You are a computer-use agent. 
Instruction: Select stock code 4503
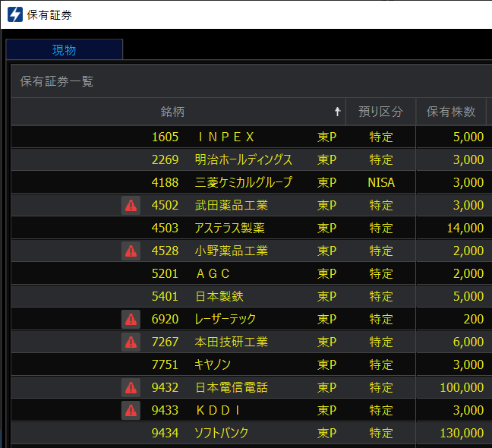click(165, 228)
